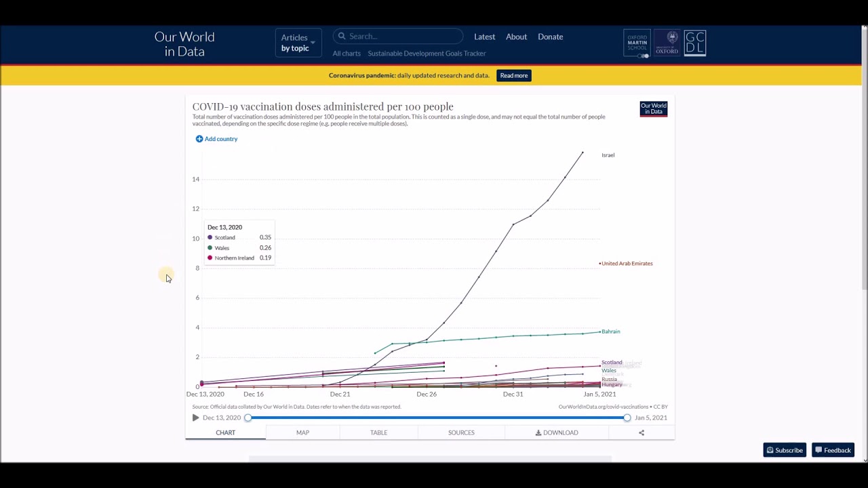Screen dimensions: 868x488
Task: Click Add country above the chart
Action: [x=217, y=139]
